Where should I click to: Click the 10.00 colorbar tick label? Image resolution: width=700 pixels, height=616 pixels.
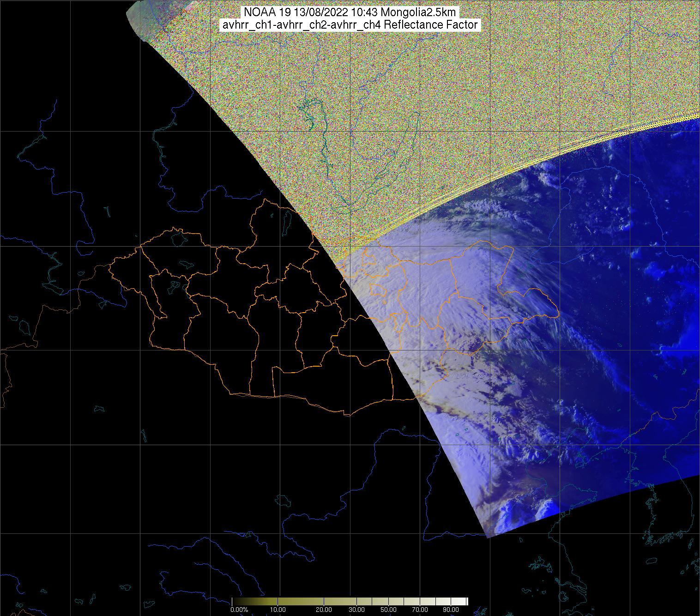[x=278, y=610]
